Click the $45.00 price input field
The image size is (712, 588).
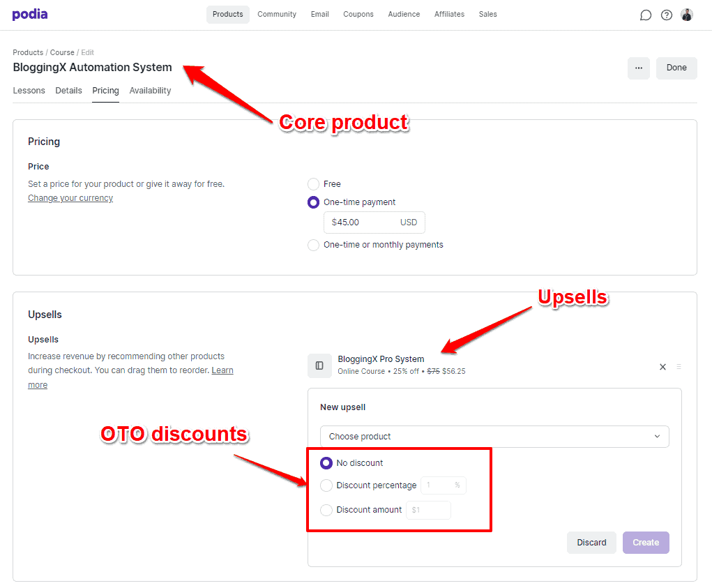pyautogui.click(x=359, y=223)
